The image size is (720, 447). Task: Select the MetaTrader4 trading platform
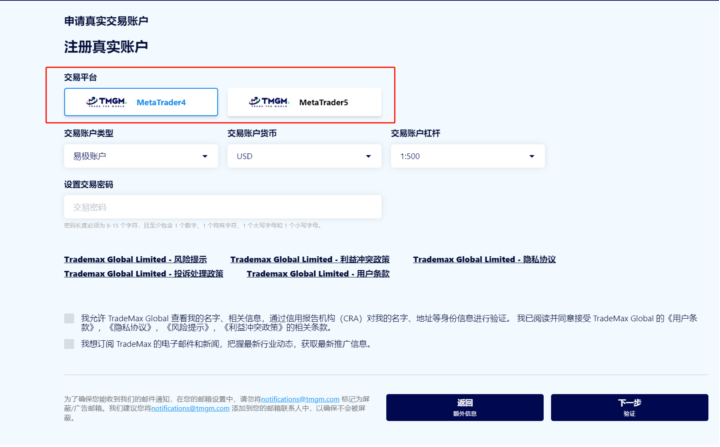(x=141, y=102)
